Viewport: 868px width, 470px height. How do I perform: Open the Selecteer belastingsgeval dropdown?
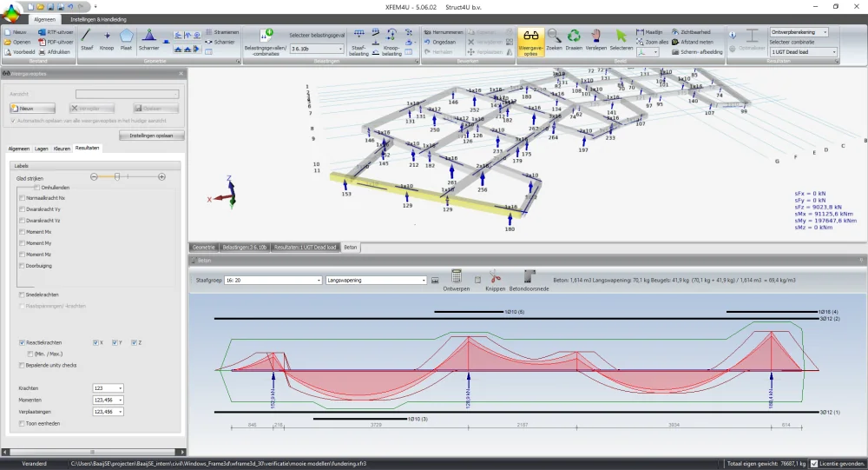(x=317, y=49)
